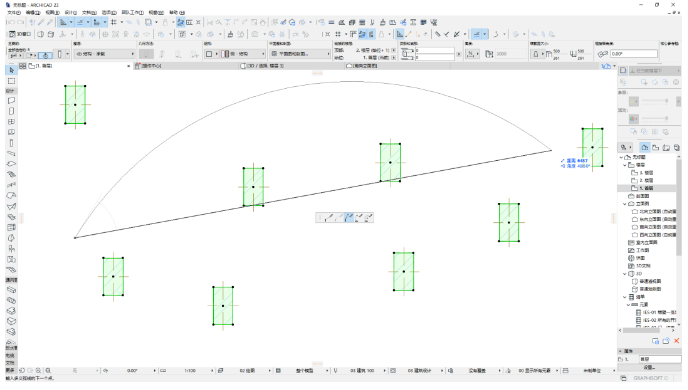
Task: Click the measure ruler icon in second toolbar
Action: click(353, 34)
